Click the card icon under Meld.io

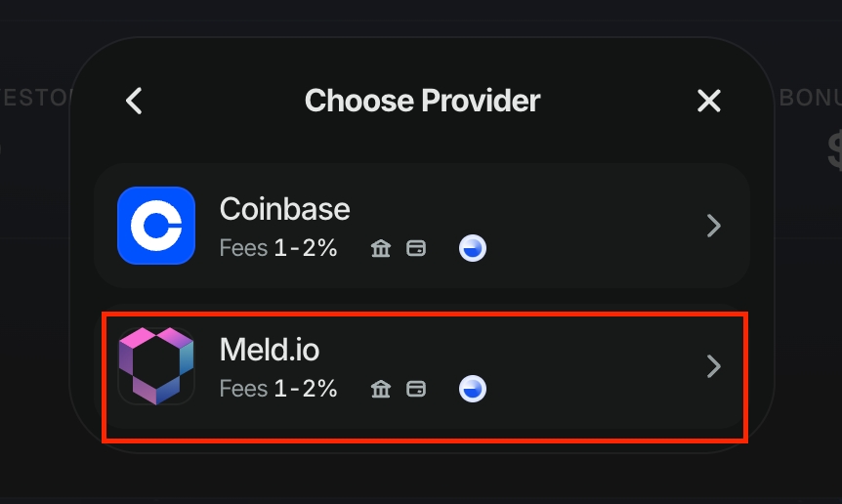[x=416, y=390]
